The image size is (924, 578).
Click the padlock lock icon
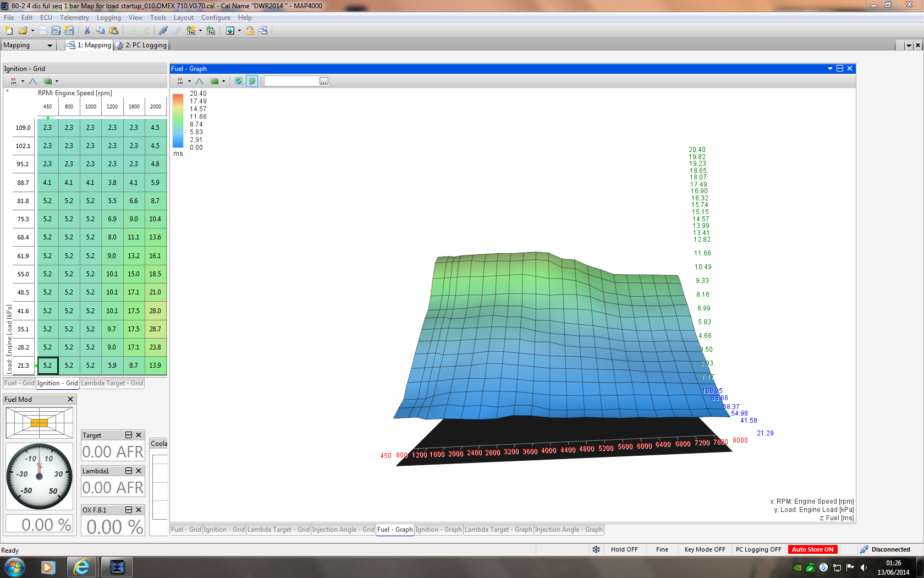tap(250, 31)
